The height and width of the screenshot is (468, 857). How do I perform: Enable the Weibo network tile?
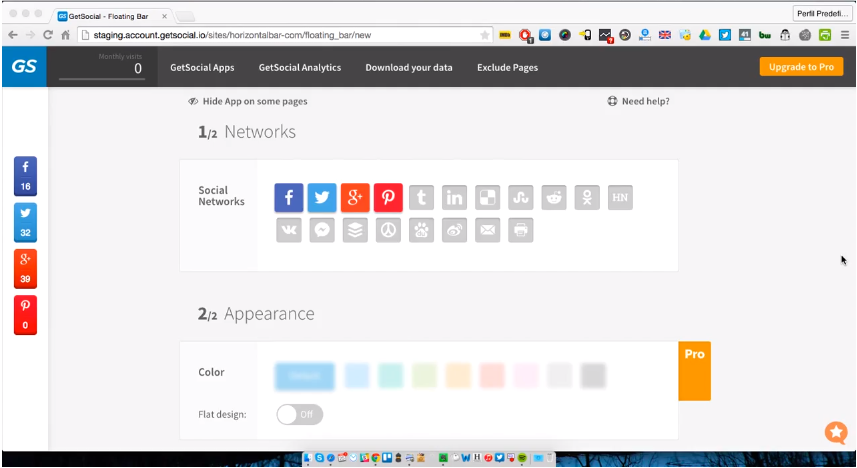pyautogui.click(x=454, y=230)
